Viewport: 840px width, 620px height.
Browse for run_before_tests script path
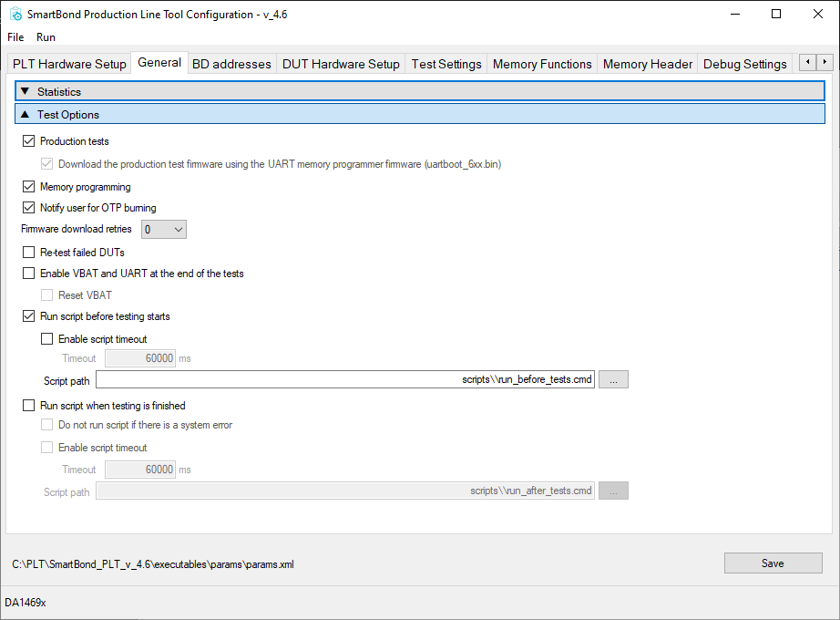coord(613,379)
